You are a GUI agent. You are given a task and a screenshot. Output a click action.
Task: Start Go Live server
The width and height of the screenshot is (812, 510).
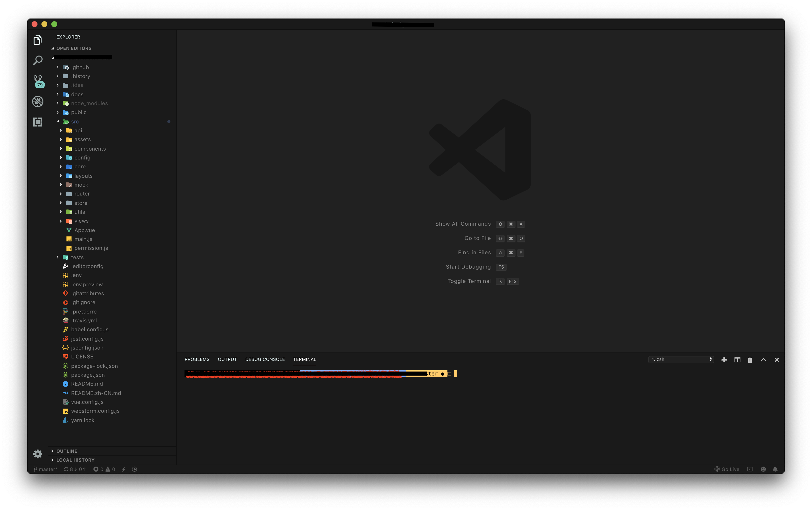[727, 469]
